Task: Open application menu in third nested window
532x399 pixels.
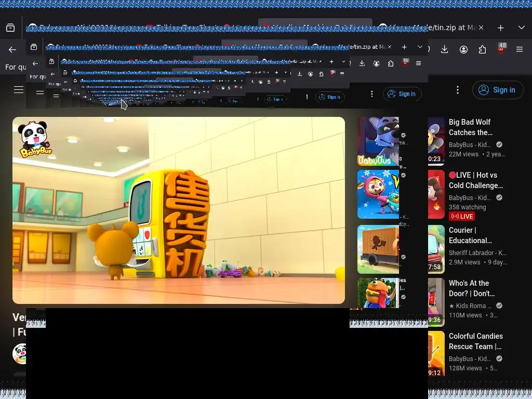Action: tap(342, 74)
